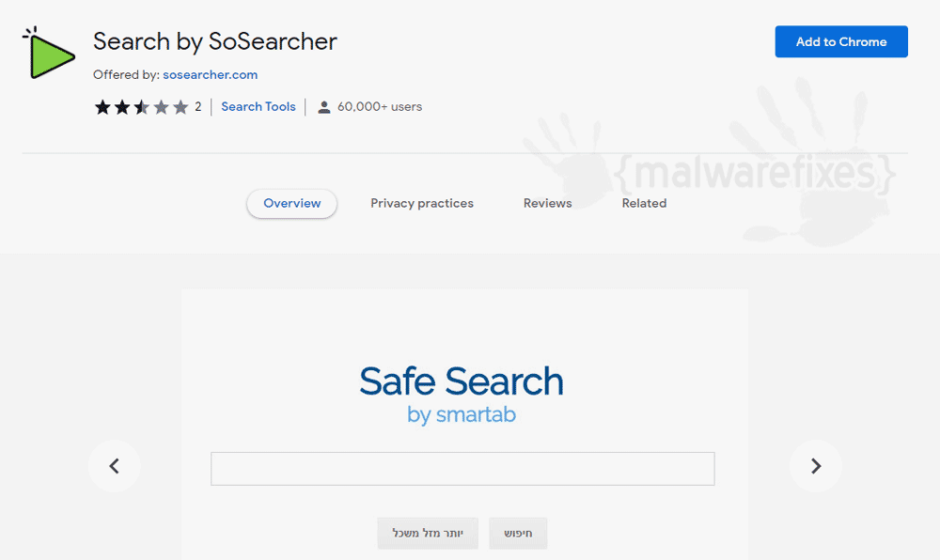Screen dimensions: 940x560
Task: Open the Search Tools category link
Action: [258, 106]
